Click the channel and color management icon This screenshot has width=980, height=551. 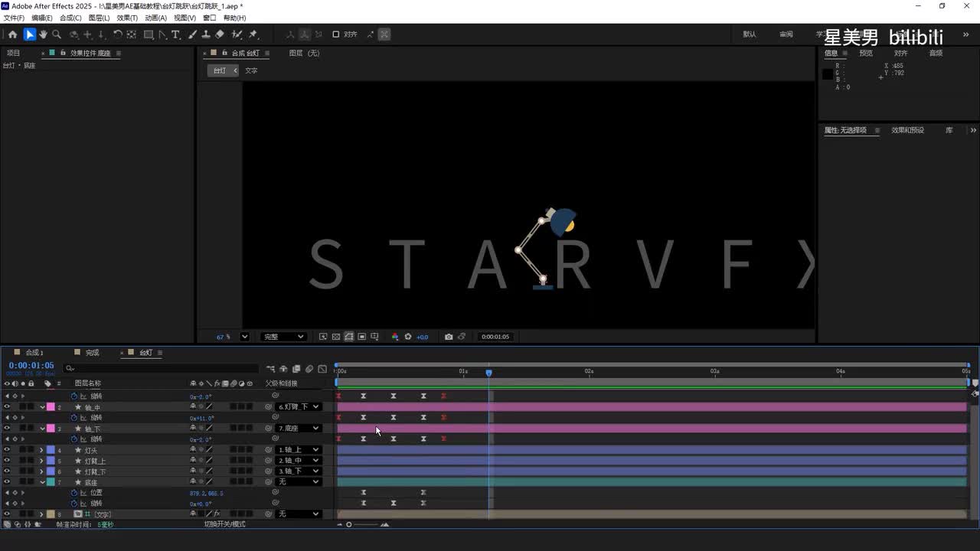(x=395, y=337)
